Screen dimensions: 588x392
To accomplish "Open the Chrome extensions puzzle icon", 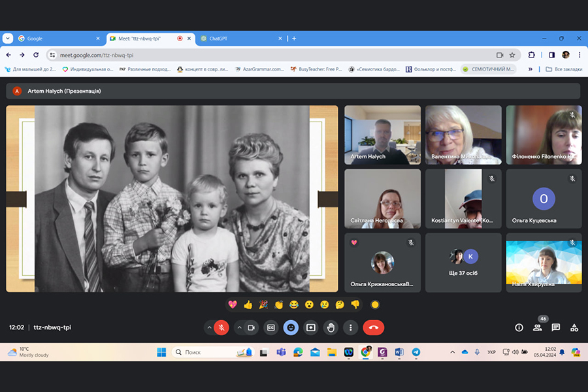I will coord(531,55).
